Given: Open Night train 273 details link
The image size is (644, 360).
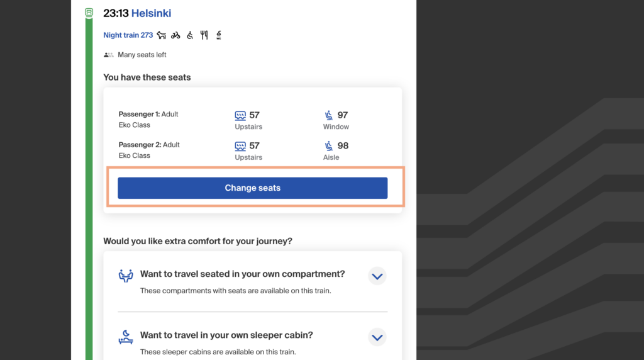Looking at the screenshot, I should click(x=128, y=35).
